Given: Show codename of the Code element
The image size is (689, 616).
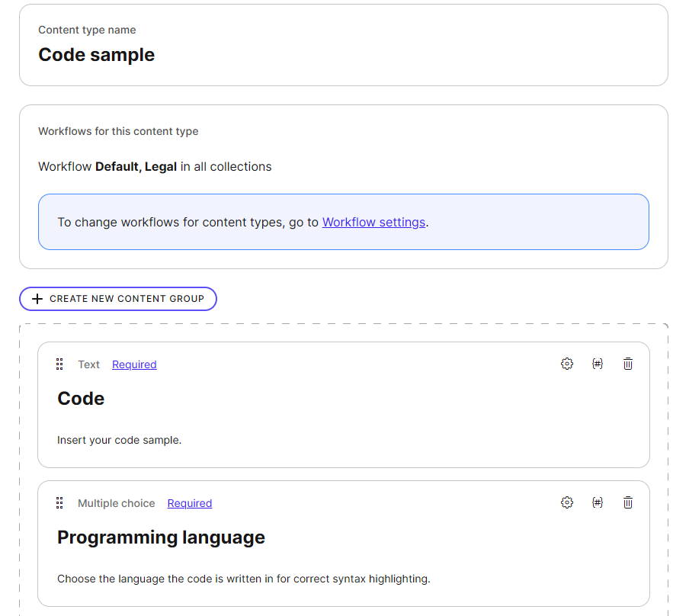Looking at the screenshot, I should pyautogui.click(x=598, y=364).
